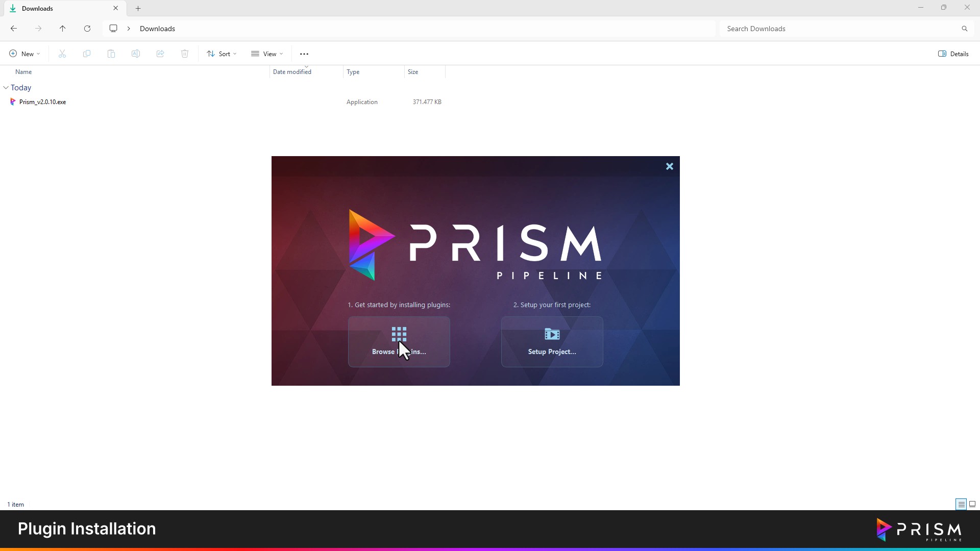Click the Rename icon in toolbar

[136, 54]
